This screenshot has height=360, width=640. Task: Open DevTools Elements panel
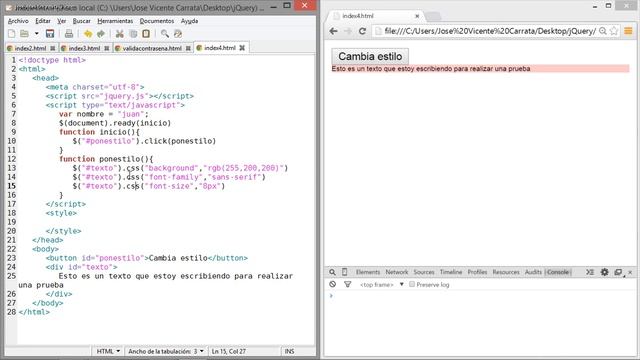click(368, 272)
